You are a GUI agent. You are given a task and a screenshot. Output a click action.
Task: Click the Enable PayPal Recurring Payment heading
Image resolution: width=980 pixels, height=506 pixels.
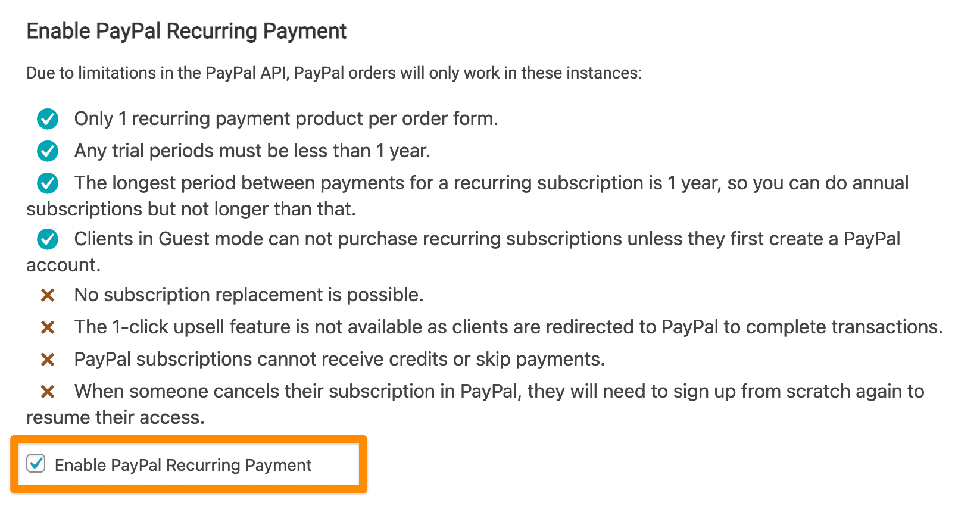click(x=186, y=31)
